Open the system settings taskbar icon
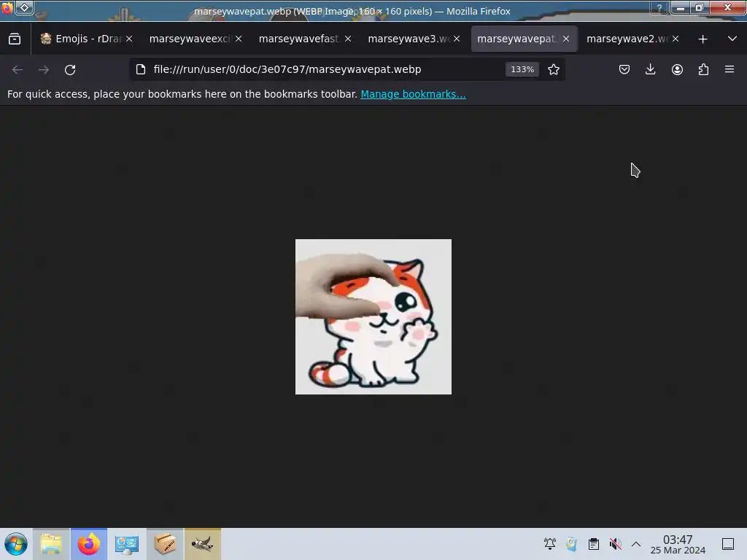 (127, 544)
